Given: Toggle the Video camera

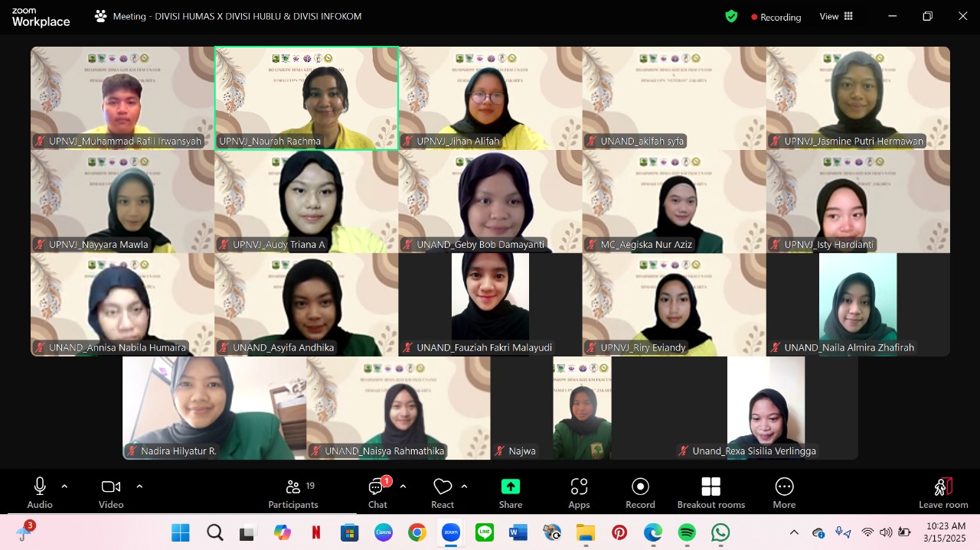Looking at the screenshot, I should click(x=111, y=493).
